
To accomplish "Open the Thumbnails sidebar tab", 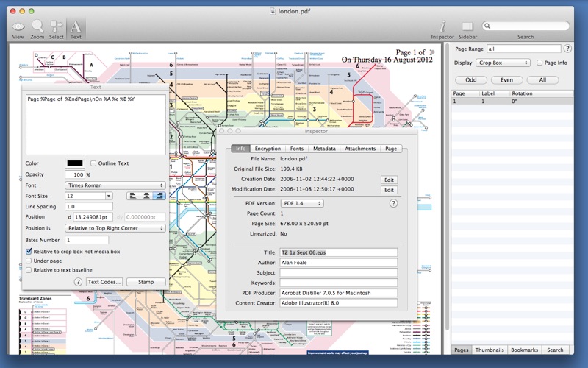I will (x=490, y=350).
